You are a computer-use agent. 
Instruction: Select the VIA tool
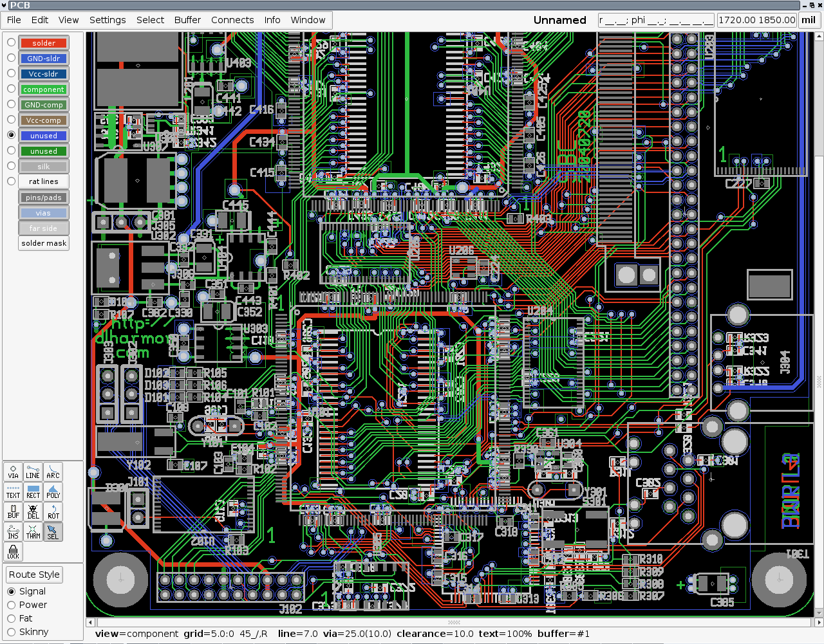point(13,472)
